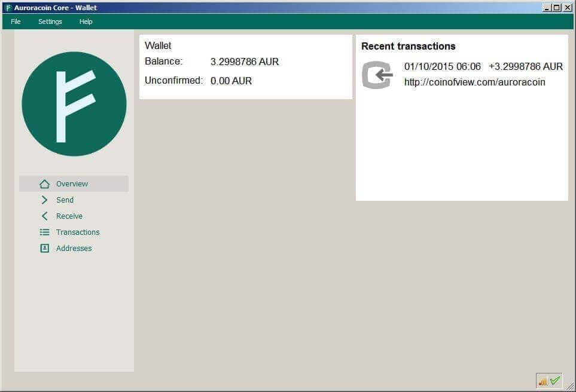This screenshot has height=392, width=576.
Task: Show the Transactions list page
Action: pyautogui.click(x=74, y=232)
